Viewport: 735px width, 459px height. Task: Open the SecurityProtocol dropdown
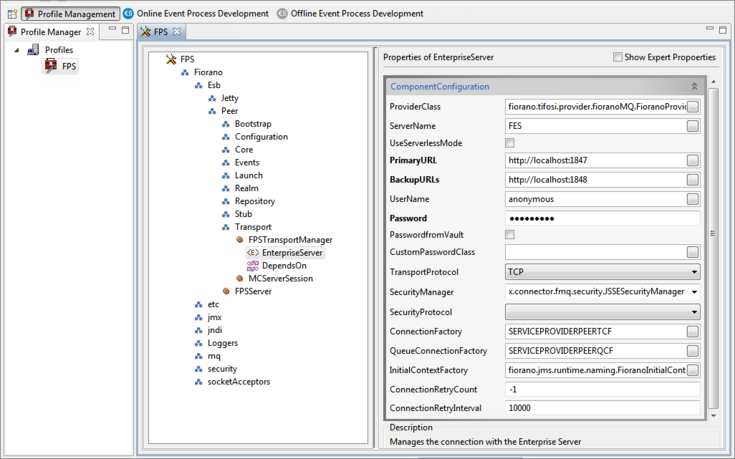click(x=603, y=312)
